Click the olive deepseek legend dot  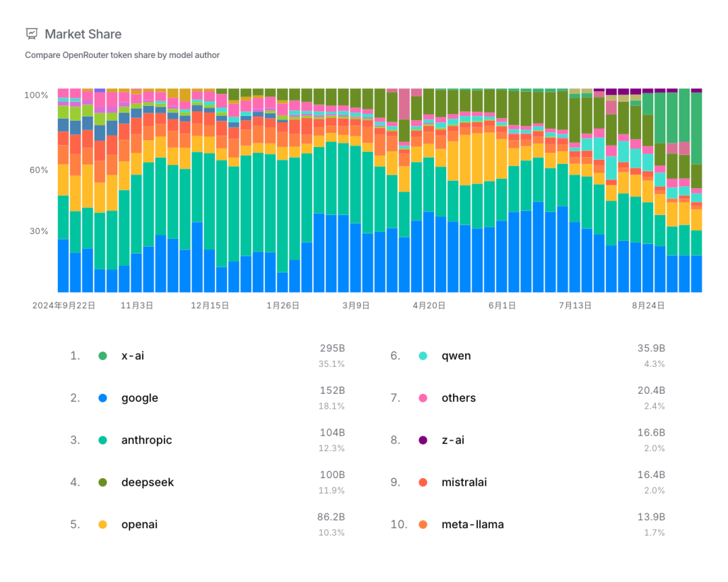(103, 483)
